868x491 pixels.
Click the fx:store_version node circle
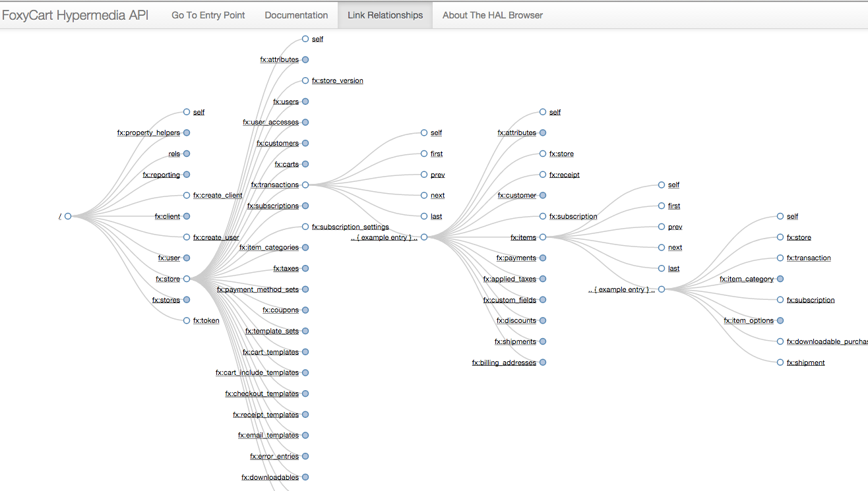[x=305, y=80]
